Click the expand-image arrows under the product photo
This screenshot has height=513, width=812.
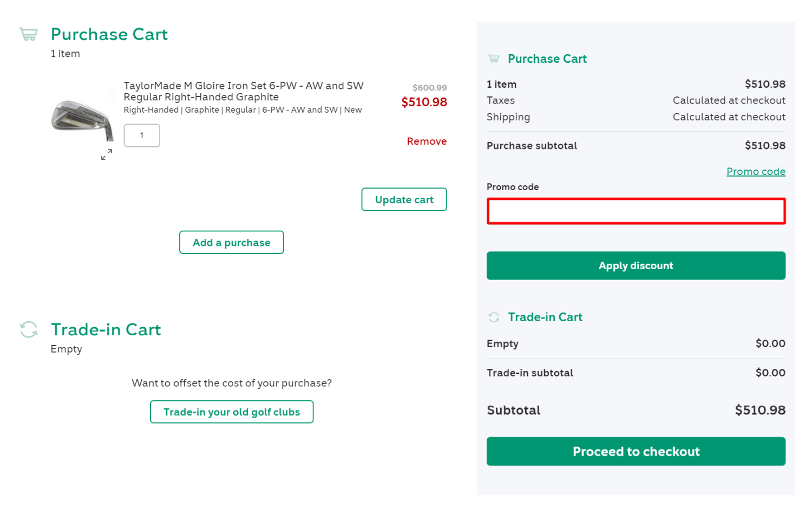[x=107, y=154]
